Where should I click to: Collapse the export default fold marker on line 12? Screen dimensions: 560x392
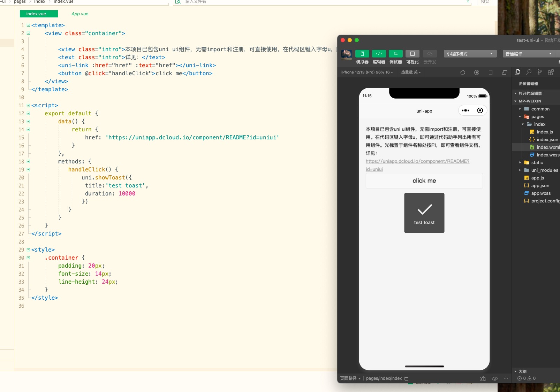(x=28, y=114)
